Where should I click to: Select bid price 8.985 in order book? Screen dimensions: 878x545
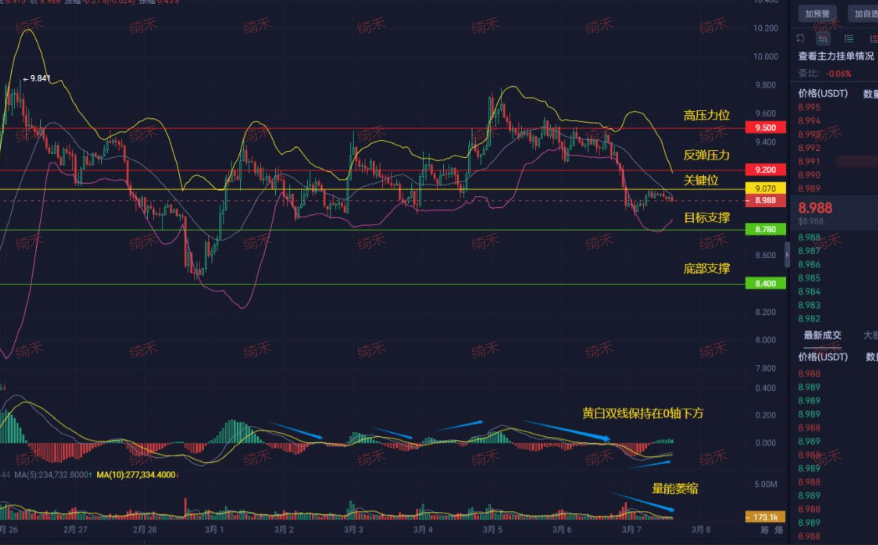tap(809, 278)
